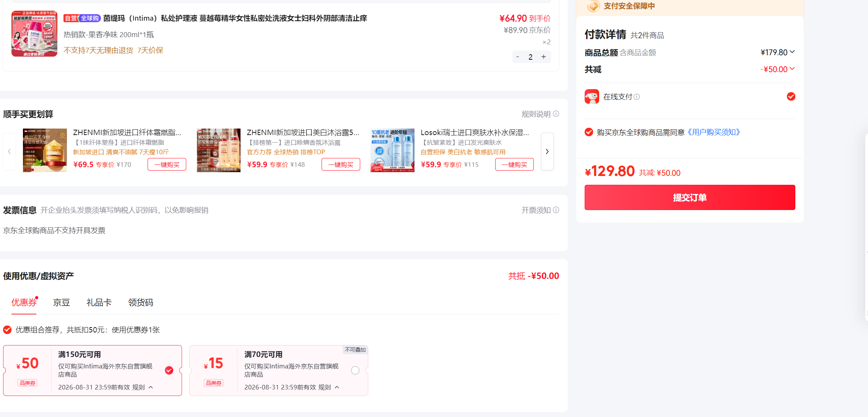Click the ¥129.80 payable amount
The height and width of the screenshot is (417, 868).
(610, 171)
